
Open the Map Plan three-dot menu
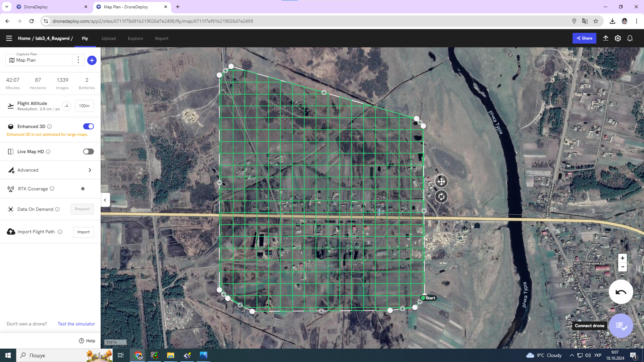pyautogui.click(x=78, y=60)
